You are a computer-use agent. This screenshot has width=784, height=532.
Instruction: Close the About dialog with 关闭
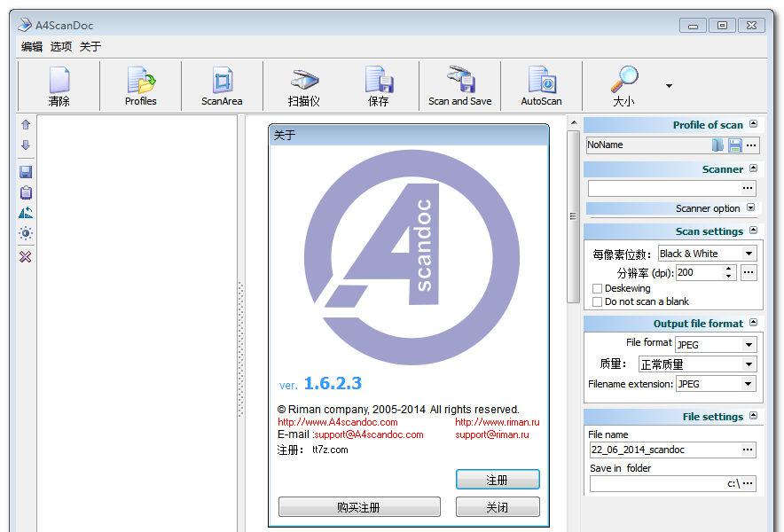click(x=498, y=507)
